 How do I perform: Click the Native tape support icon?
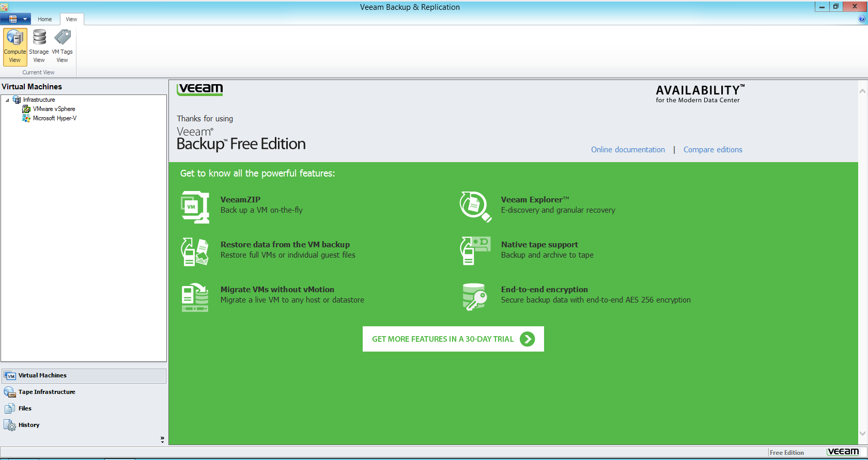475,251
